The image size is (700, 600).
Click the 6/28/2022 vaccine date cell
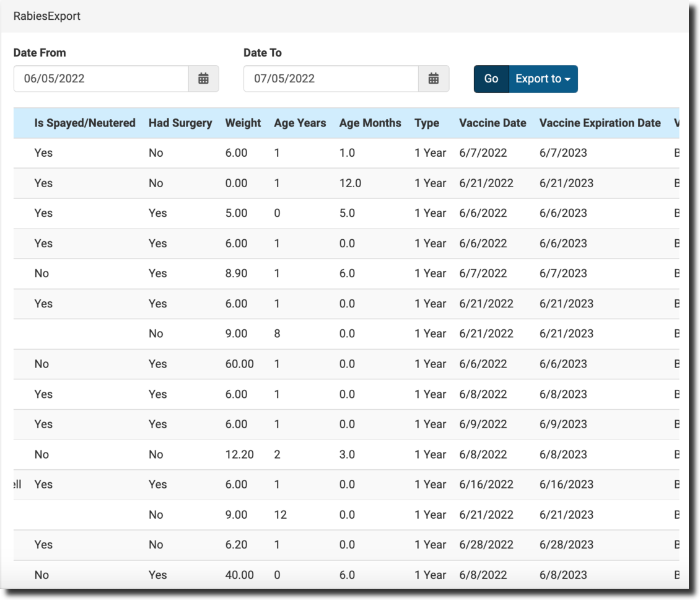pos(486,544)
